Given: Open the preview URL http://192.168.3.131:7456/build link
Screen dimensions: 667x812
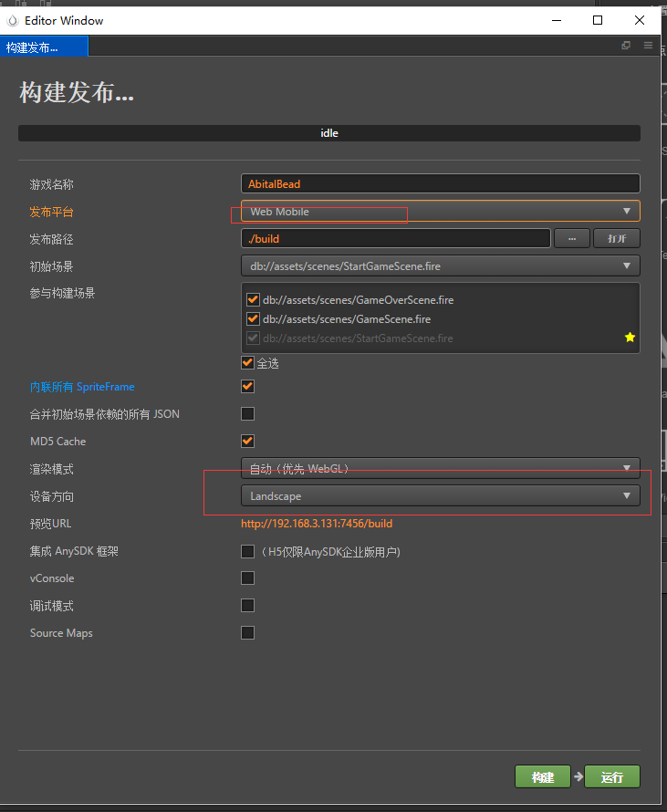Looking at the screenshot, I should 317,524.
